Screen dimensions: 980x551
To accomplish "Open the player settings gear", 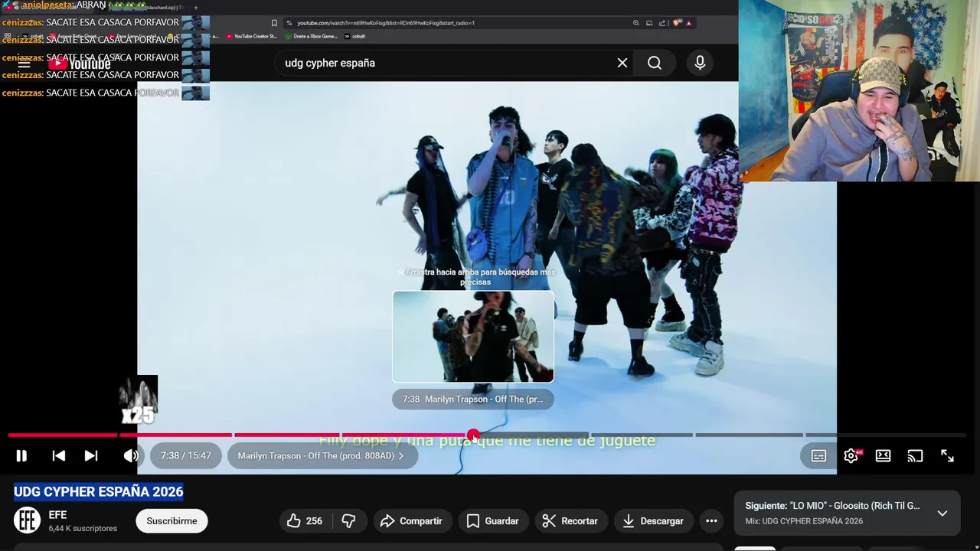I will point(851,455).
